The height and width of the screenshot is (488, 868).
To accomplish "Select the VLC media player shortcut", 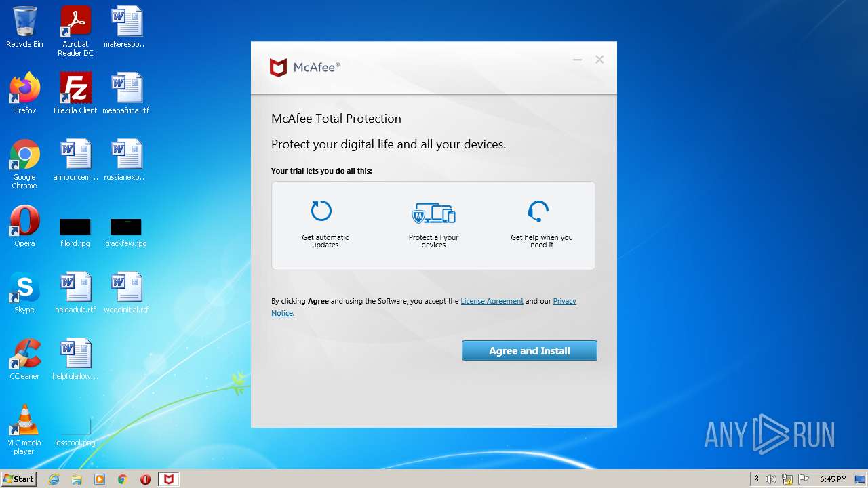I will coord(24,430).
